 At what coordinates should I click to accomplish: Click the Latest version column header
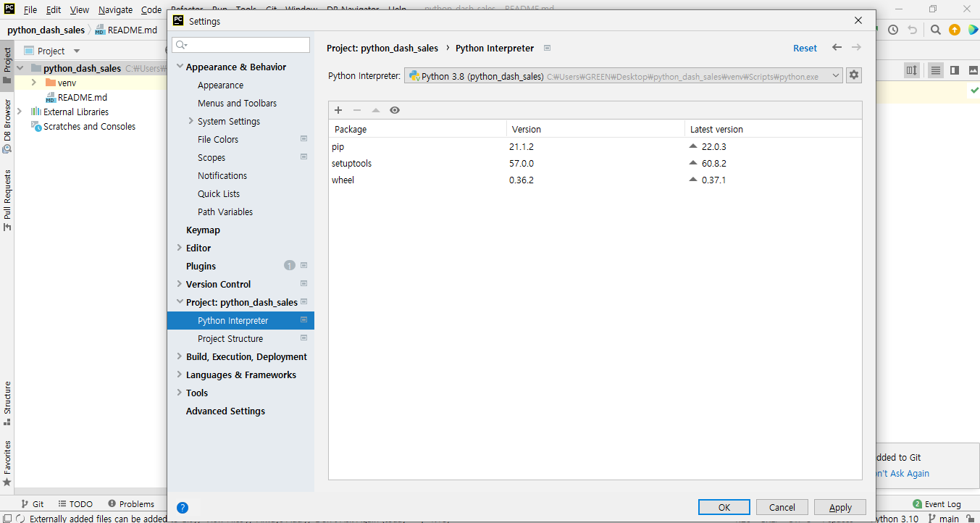click(x=773, y=129)
